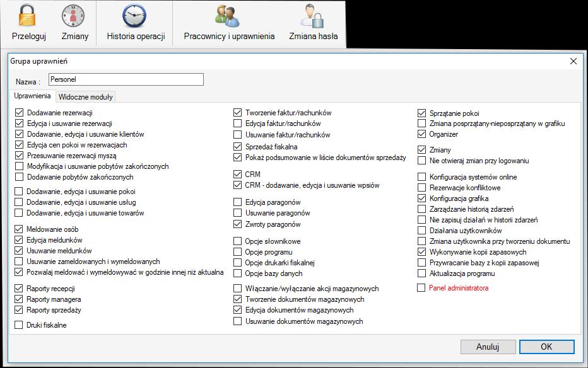Screen dimensions: 588x368
Task: Enable Zarządzanie historią zdarzeń
Action: coord(422,209)
